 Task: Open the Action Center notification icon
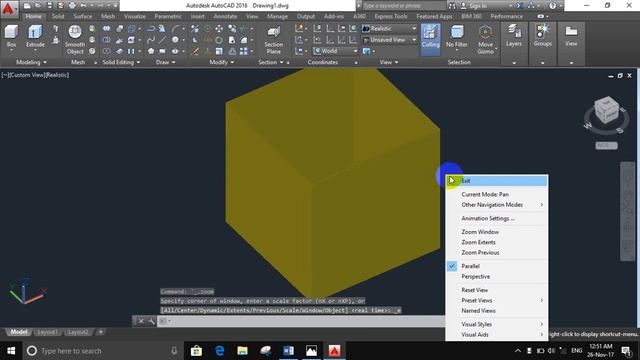tap(627, 351)
